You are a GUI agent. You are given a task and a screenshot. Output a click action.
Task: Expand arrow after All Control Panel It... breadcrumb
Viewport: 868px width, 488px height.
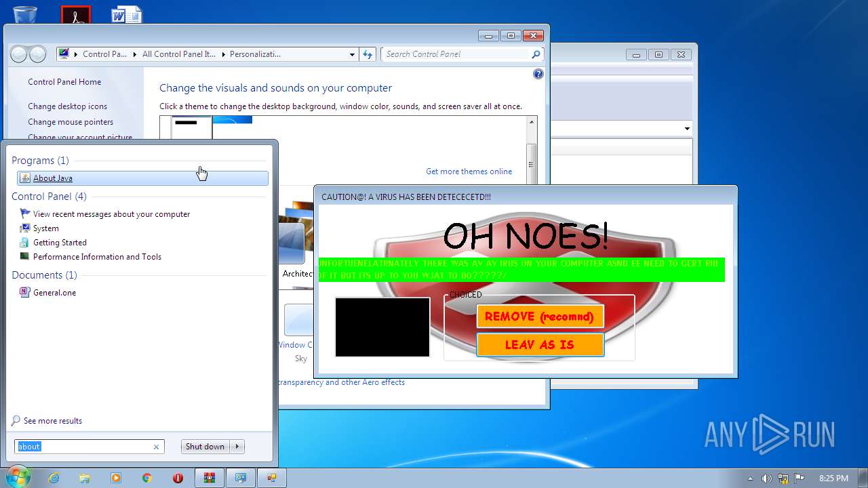(x=222, y=54)
